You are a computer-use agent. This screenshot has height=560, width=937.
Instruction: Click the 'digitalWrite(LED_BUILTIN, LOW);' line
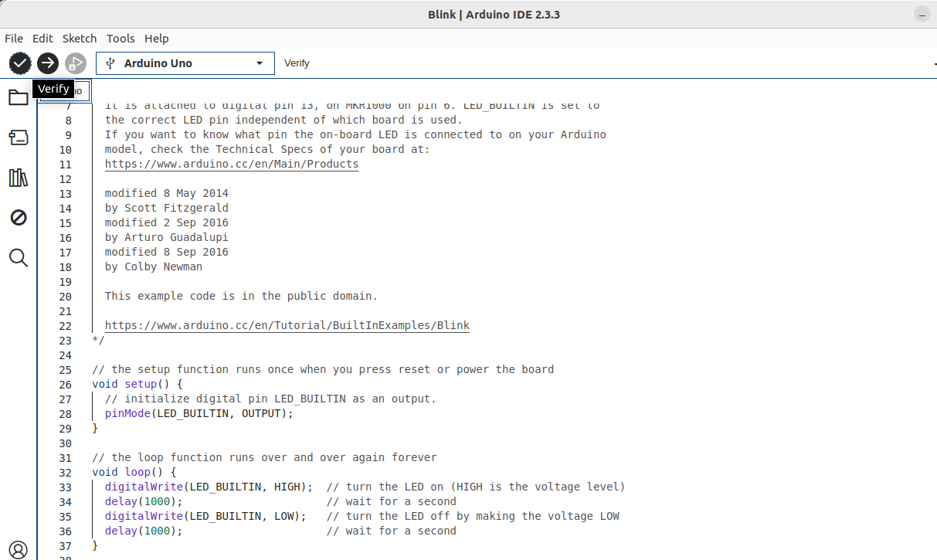[205, 516]
